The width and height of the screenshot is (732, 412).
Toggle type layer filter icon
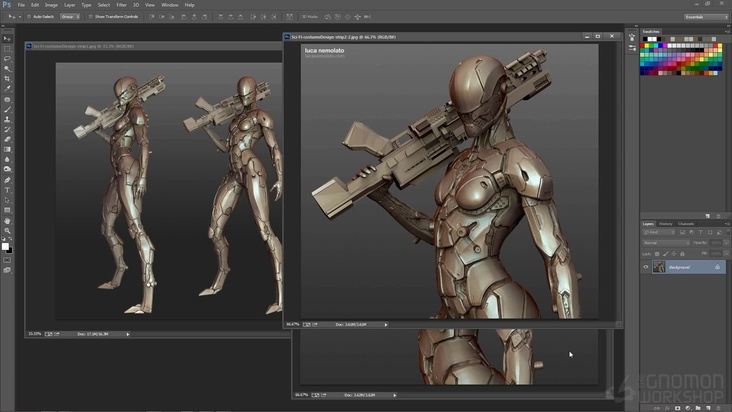pos(700,232)
